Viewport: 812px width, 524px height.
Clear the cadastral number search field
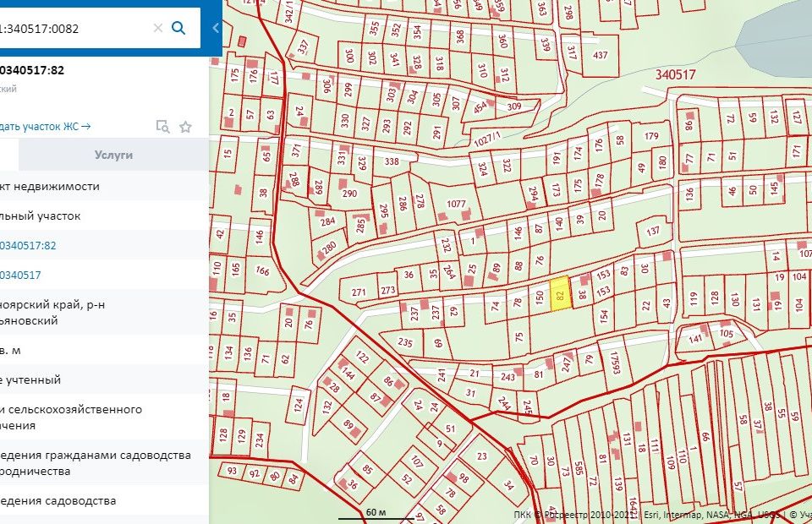tap(158, 28)
